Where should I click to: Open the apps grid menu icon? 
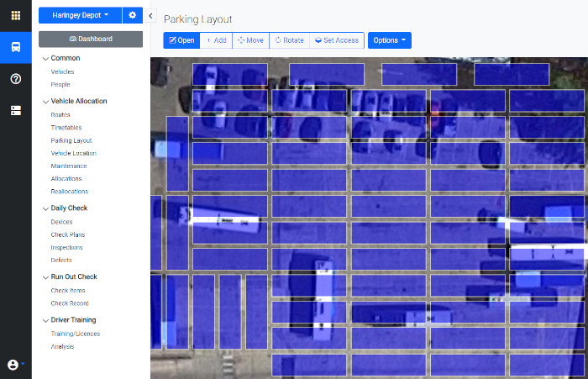16,15
